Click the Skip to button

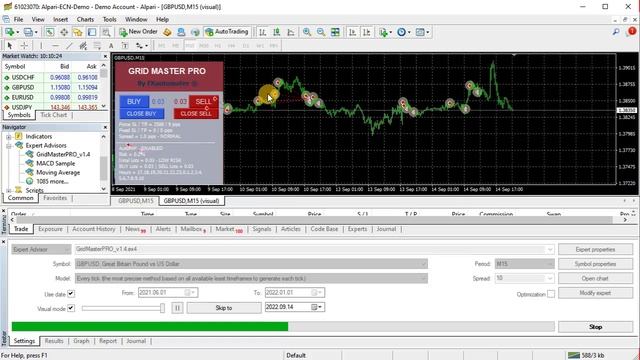[x=224, y=308]
